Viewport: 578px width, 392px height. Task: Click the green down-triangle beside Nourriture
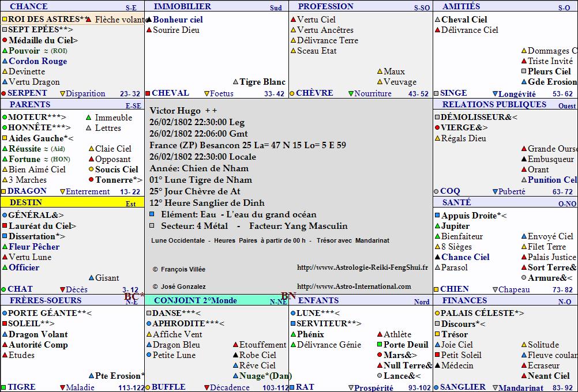pos(351,93)
